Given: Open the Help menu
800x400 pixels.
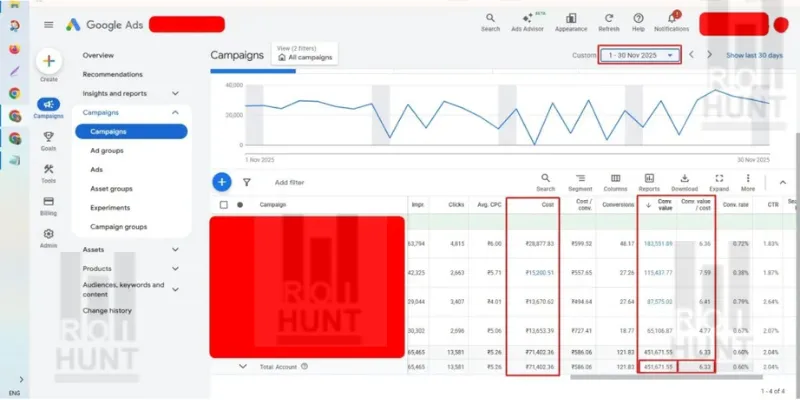Looking at the screenshot, I should coord(638,23).
